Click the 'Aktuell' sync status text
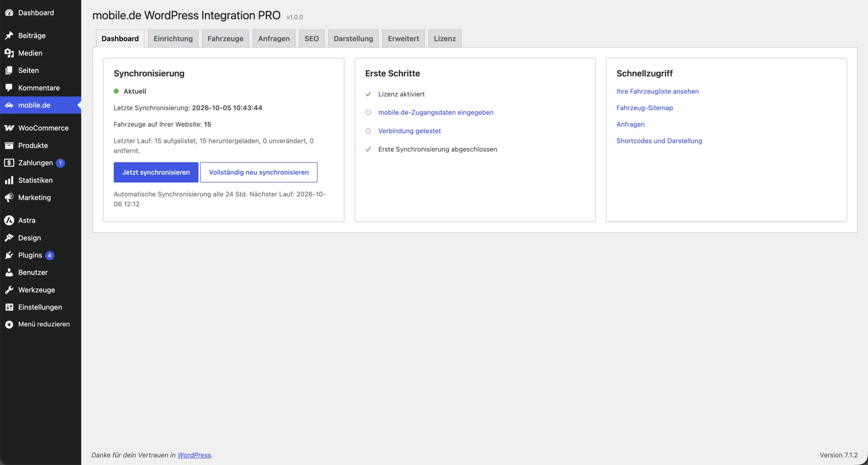Screen dimensions: 868x465 [x=135, y=92]
